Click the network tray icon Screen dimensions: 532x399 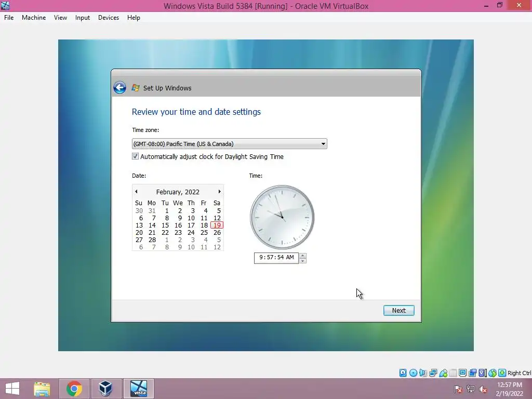pos(470,389)
